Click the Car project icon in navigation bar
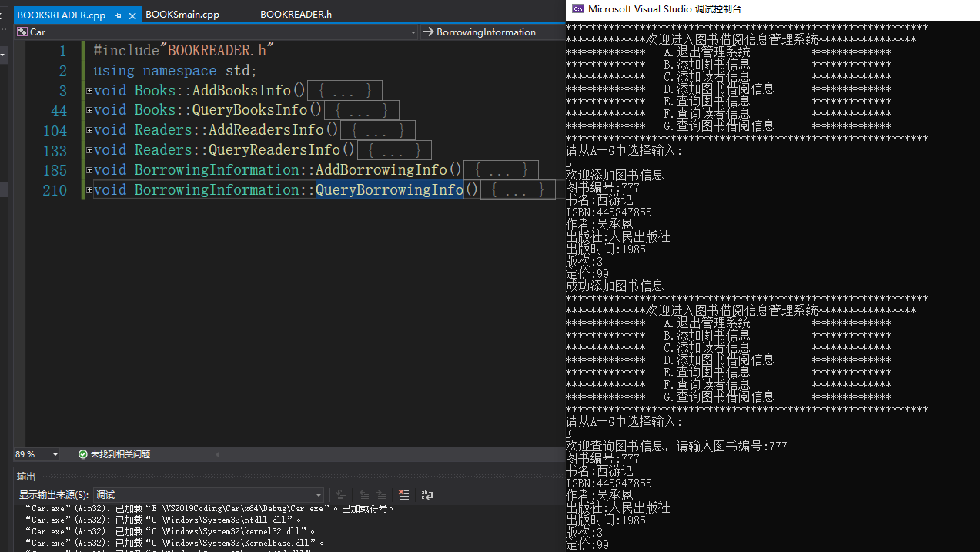 pos(22,32)
